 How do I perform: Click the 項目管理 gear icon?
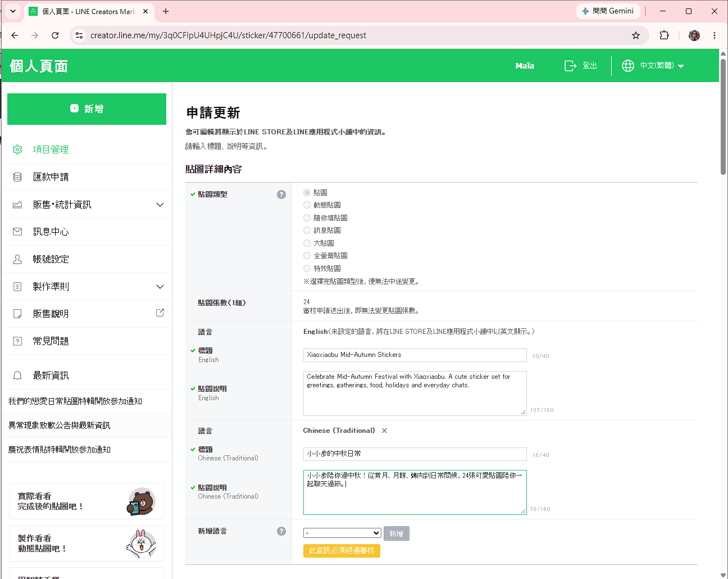17,150
